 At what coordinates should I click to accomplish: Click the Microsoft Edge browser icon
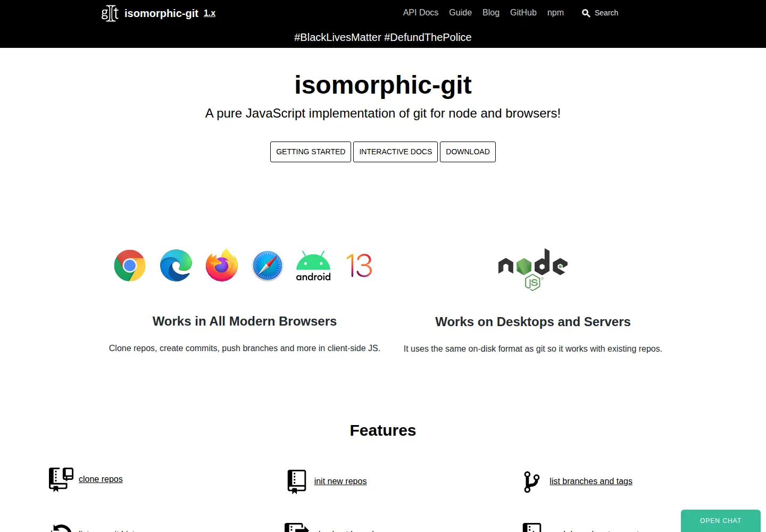(176, 265)
